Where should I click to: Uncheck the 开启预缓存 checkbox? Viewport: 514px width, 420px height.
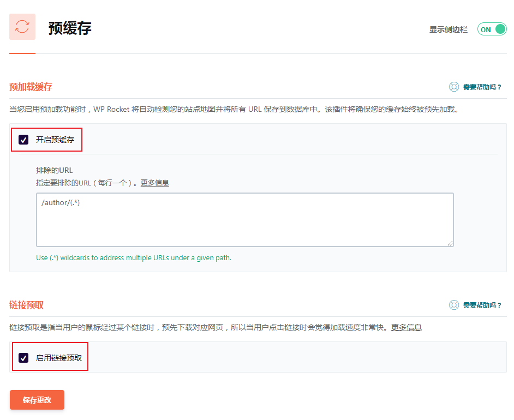(23, 140)
